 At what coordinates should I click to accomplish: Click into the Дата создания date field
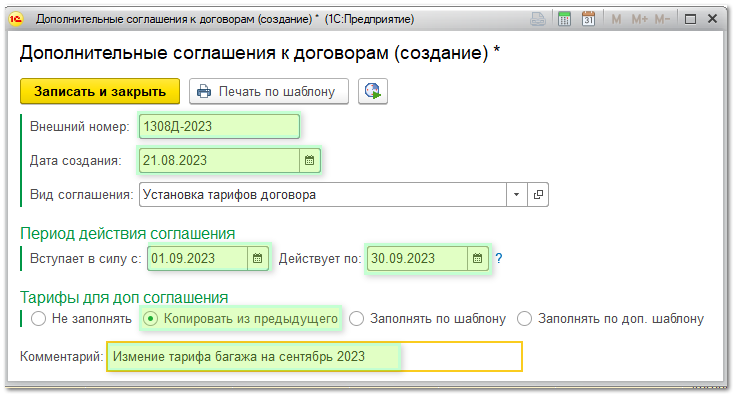click(x=219, y=160)
